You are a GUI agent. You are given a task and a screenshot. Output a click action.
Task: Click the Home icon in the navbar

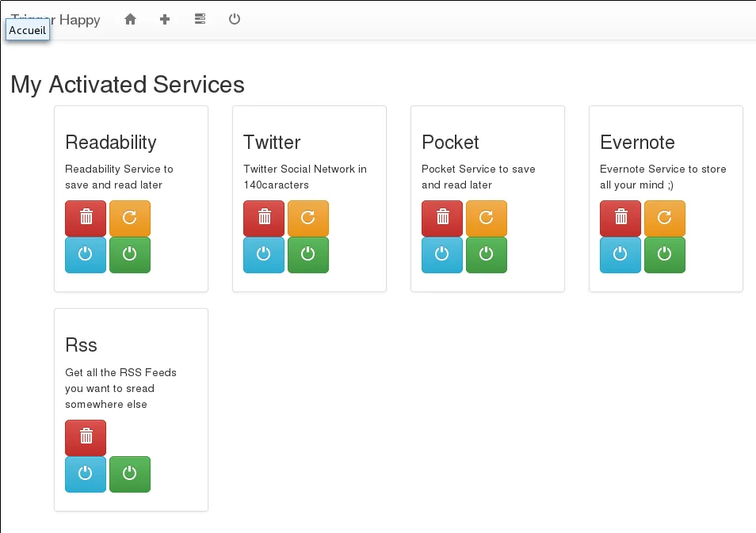129,18
